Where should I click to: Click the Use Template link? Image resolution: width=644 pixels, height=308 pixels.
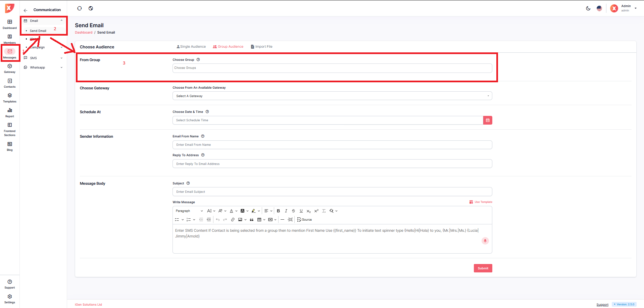tap(481, 202)
